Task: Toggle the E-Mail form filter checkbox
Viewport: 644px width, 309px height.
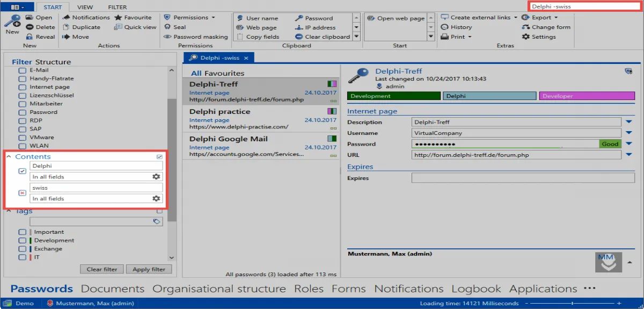Action: [x=22, y=70]
